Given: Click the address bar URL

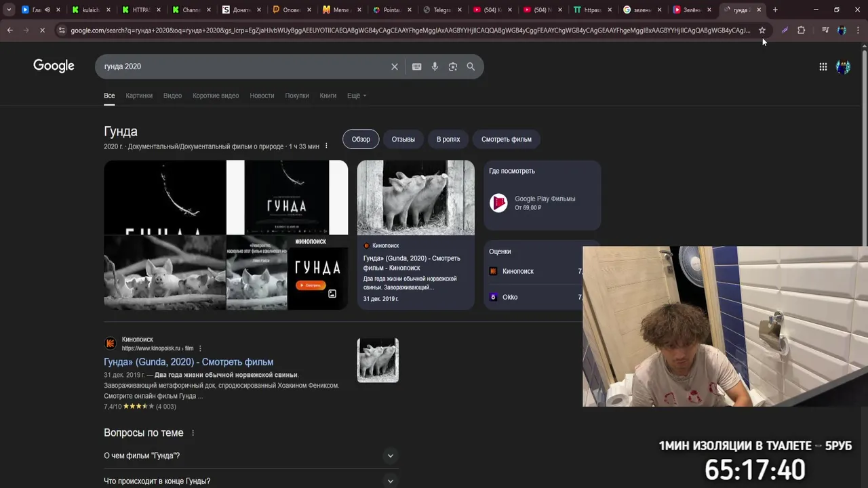Looking at the screenshot, I should pyautogui.click(x=410, y=30).
